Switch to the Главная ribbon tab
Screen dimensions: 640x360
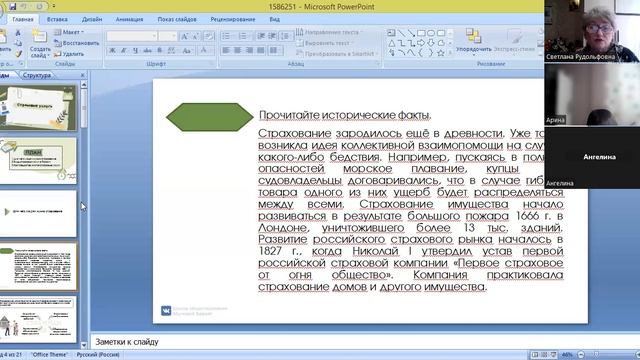23,19
